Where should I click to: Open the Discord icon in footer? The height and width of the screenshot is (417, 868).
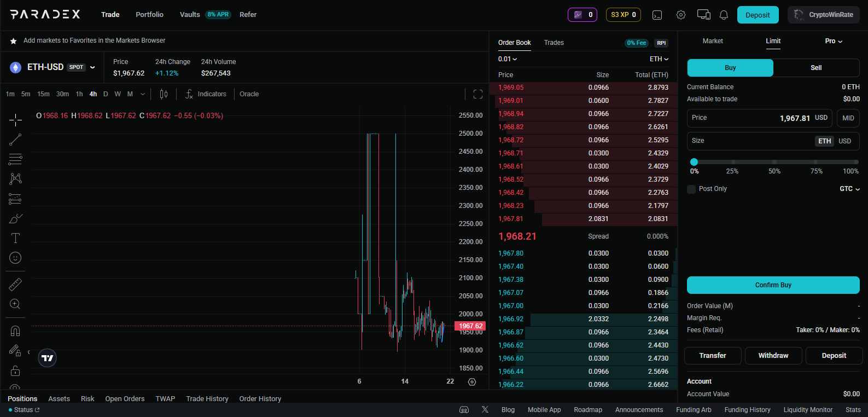point(464,409)
